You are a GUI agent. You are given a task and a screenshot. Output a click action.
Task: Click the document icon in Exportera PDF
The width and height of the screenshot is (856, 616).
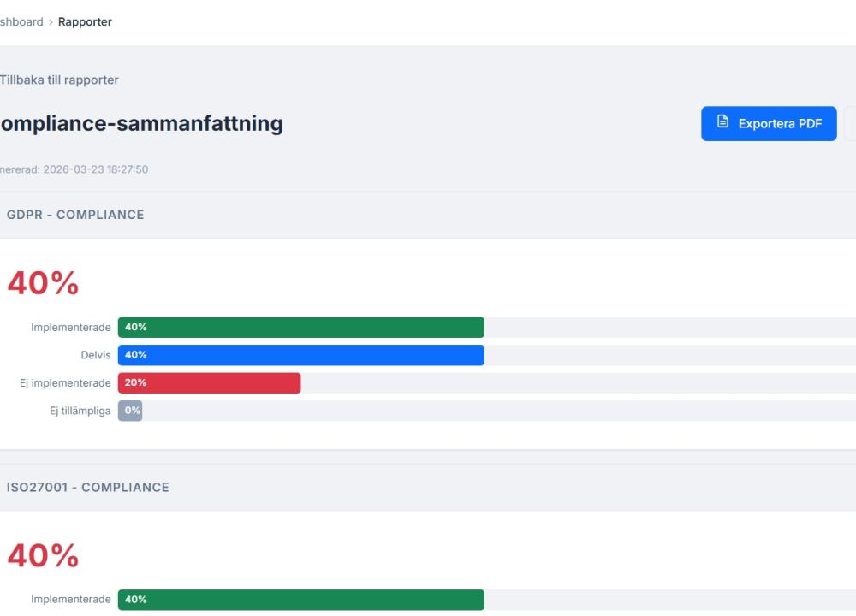722,121
